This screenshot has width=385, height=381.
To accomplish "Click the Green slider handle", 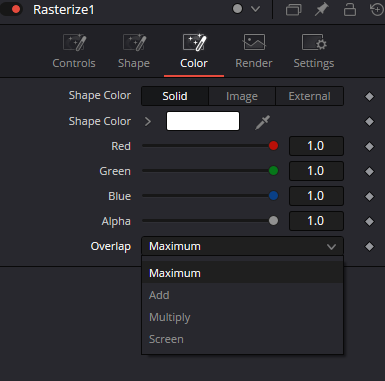I will tap(273, 171).
